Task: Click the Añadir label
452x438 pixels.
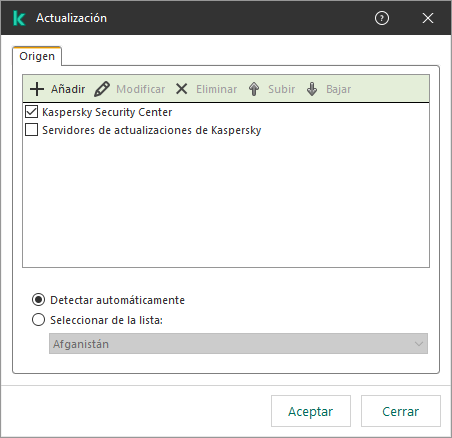Action: [x=68, y=89]
